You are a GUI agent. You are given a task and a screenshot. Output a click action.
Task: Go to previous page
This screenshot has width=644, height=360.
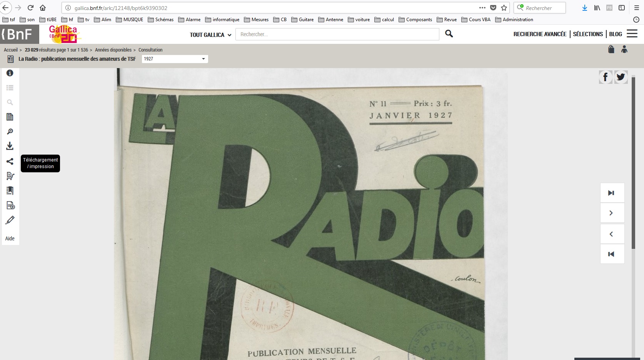612,234
